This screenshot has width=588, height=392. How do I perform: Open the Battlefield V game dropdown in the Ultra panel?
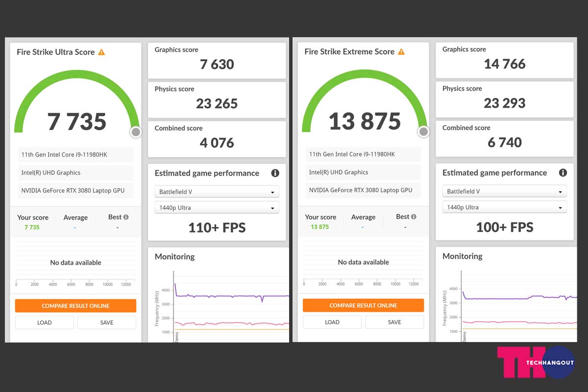(217, 192)
